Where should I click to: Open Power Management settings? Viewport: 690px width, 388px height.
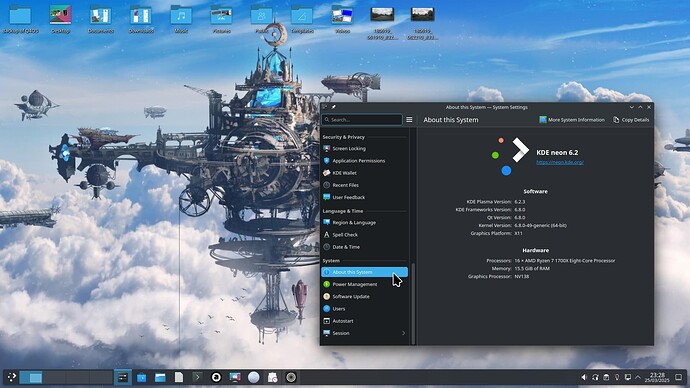364,285
